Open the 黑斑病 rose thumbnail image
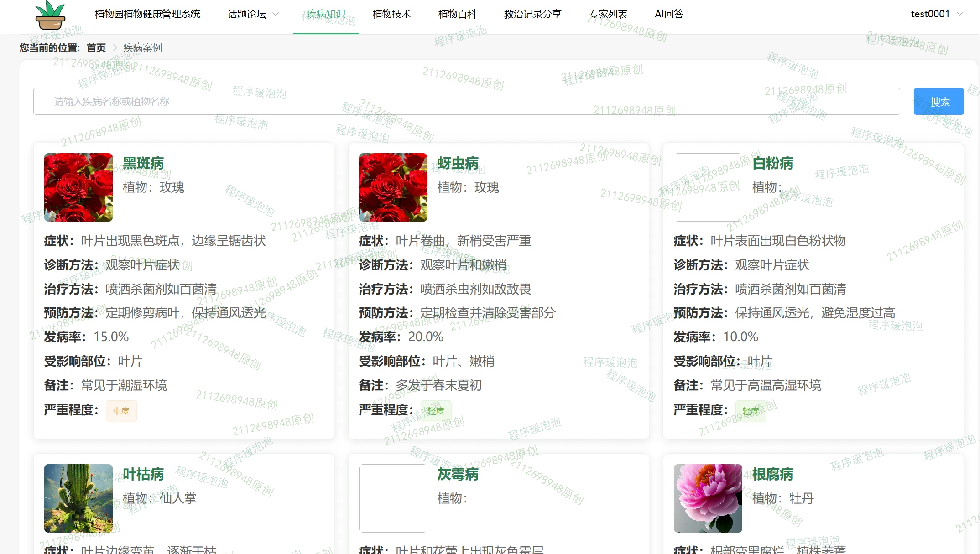Screen dimensions: 980x554 click(x=78, y=187)
